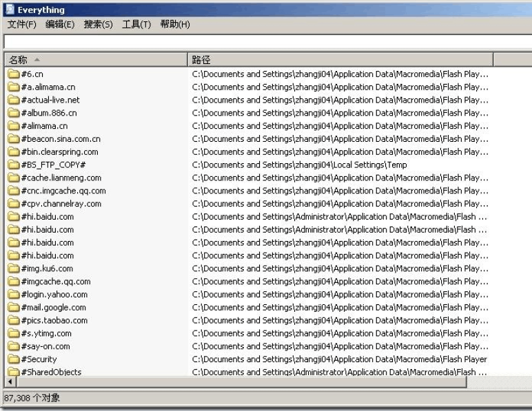Select the #SharedObjects folder icon
532x411 pixels.
point(14,372)
